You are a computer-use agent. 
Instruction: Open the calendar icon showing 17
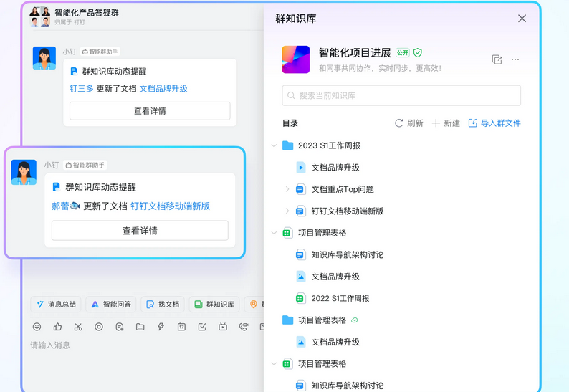181,327
